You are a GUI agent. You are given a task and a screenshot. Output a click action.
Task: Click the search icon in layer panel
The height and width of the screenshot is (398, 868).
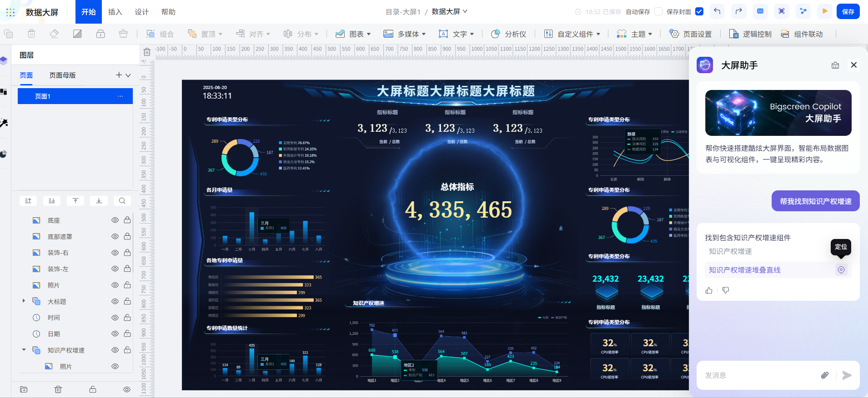pyautogui.click(x=122, y=201)
